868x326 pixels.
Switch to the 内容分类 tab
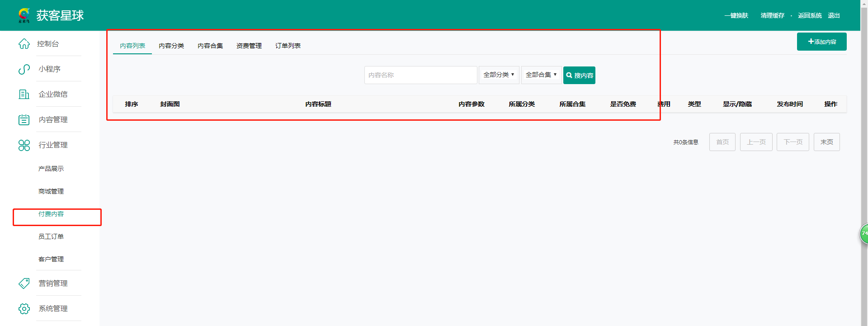pos(171,46)
